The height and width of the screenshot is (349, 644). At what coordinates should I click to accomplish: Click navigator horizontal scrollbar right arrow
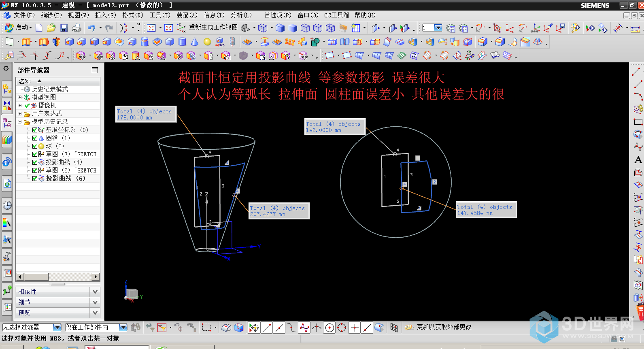tap(96, 277)
